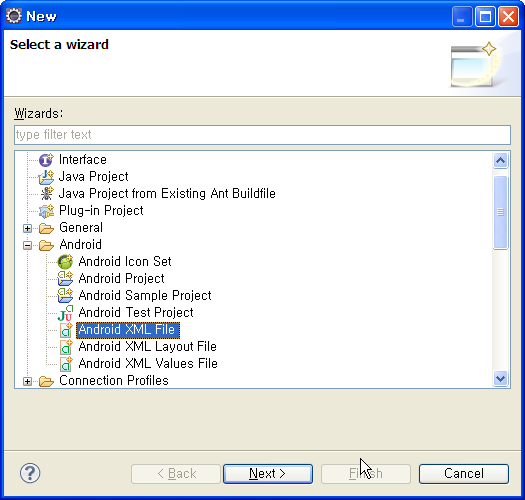Select Android Project wizard
Image resolution: width=525 pixels, height=500 pixels.
pyautogui.click(x=122, y=279)
